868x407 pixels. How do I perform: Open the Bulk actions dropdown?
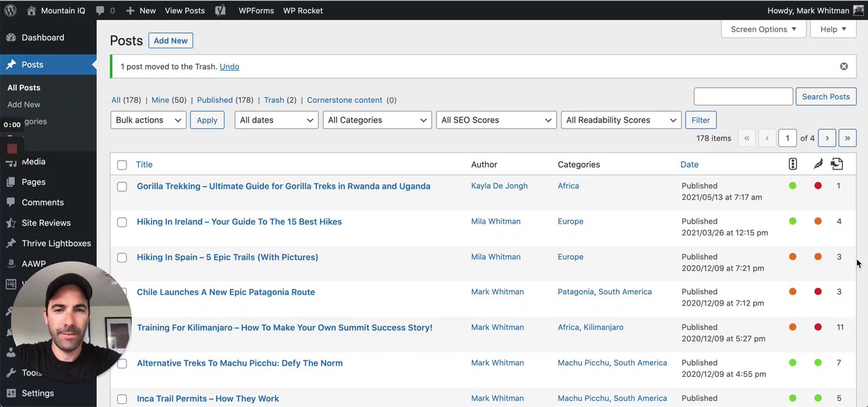[x=148, y=120]
